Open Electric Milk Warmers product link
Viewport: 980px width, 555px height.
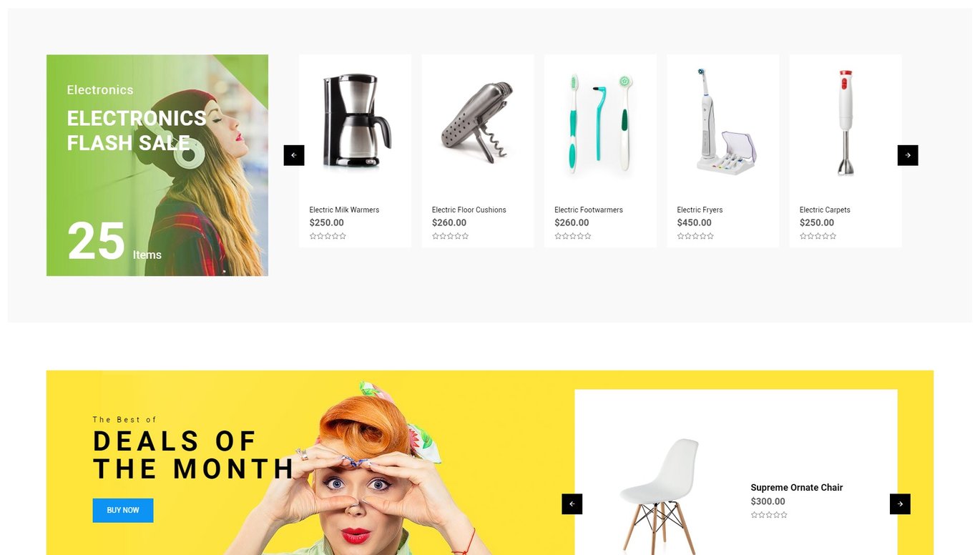tap(344, 210)
